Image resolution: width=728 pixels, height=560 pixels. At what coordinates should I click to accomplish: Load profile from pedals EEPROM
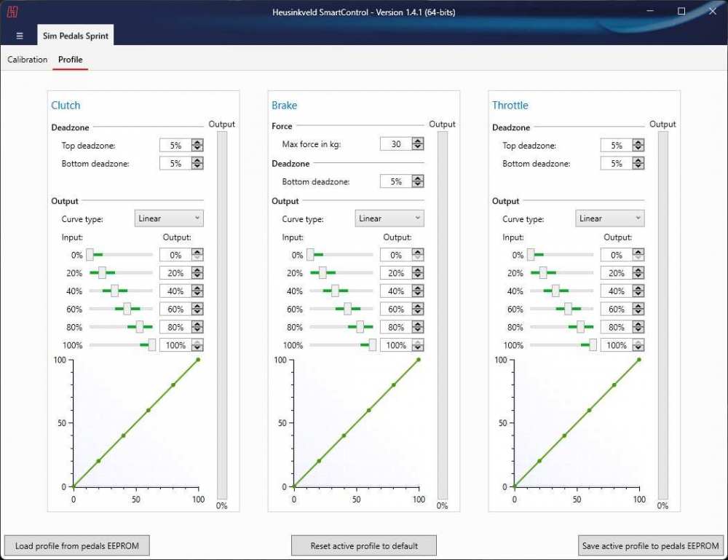coord(76,545)
